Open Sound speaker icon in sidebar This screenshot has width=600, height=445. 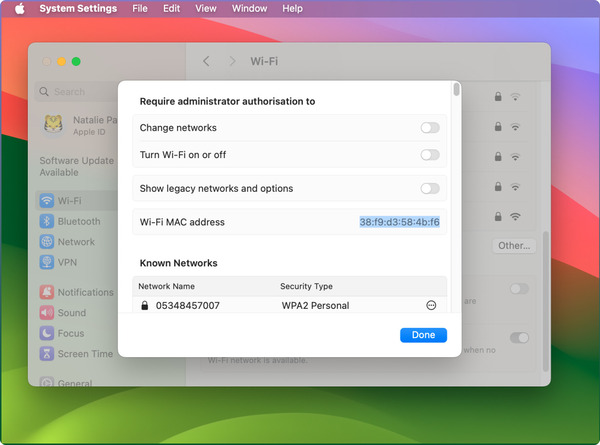pos(47,313)
